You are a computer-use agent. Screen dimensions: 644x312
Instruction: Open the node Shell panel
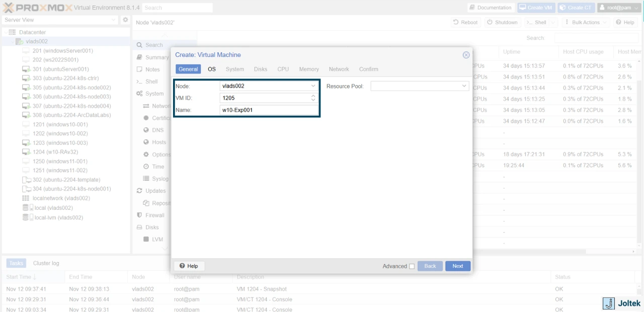(x=147, y=82)
